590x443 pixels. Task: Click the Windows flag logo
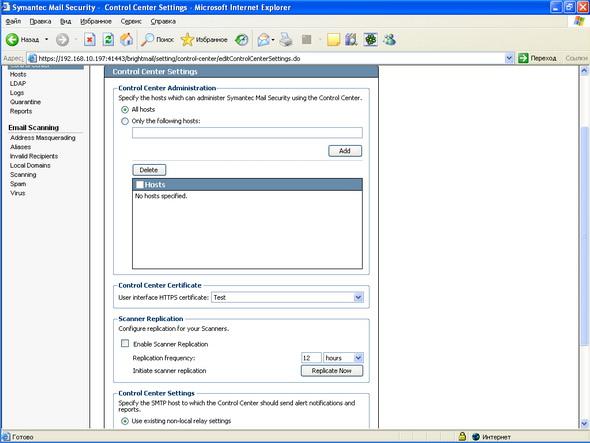pos(579,21)
